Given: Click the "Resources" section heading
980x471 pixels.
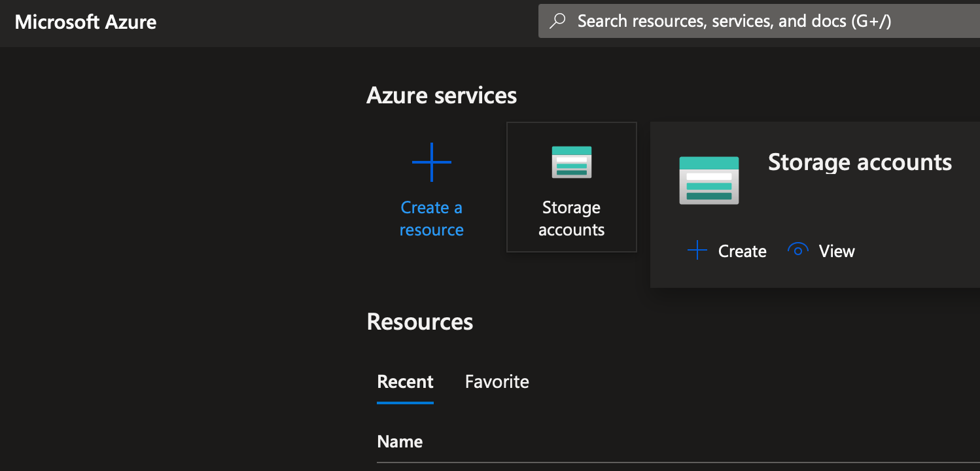Looking at the screenshot, I should [x=420, y=321].
